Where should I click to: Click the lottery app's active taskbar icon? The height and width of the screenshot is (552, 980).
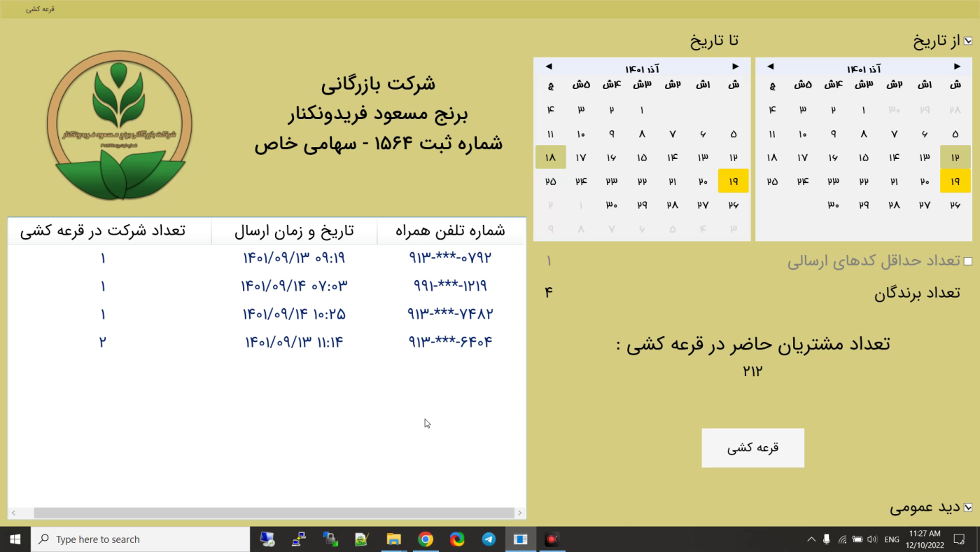pos(520,539)
